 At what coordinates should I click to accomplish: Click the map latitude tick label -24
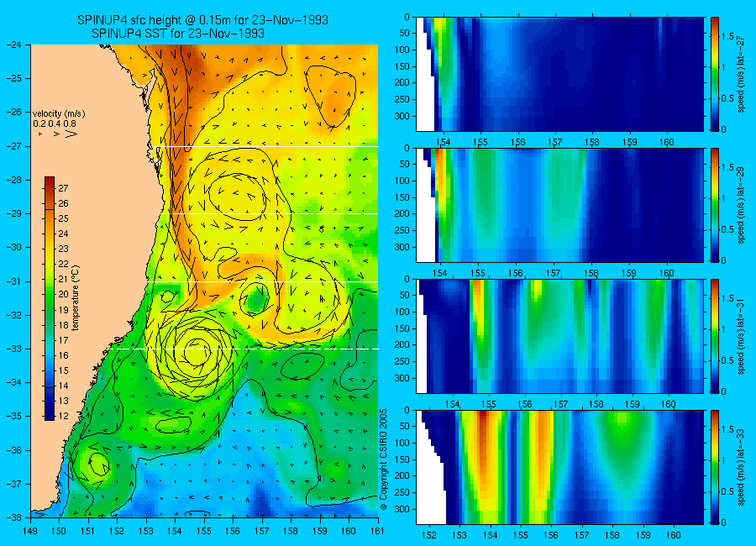point(14,45)
